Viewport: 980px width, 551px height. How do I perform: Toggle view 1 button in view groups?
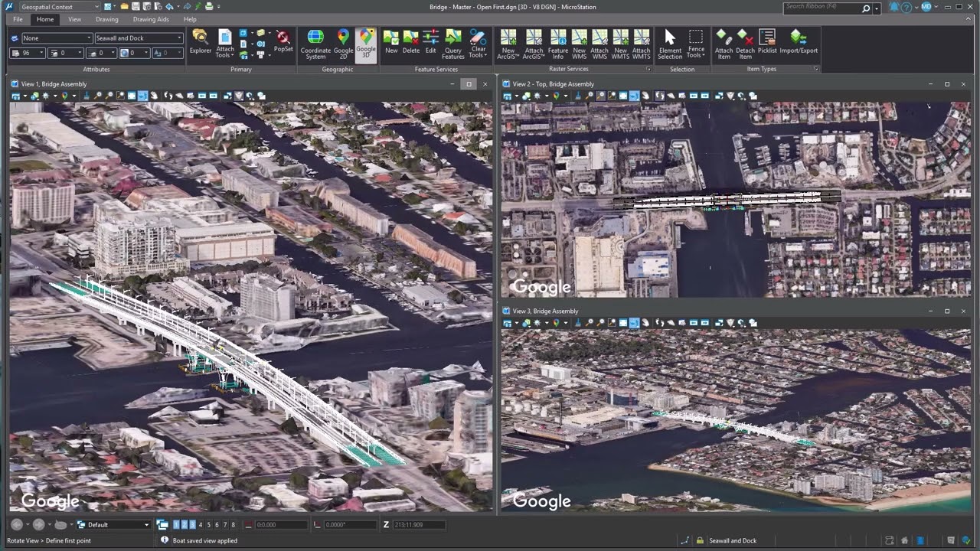tap(176, 525)
